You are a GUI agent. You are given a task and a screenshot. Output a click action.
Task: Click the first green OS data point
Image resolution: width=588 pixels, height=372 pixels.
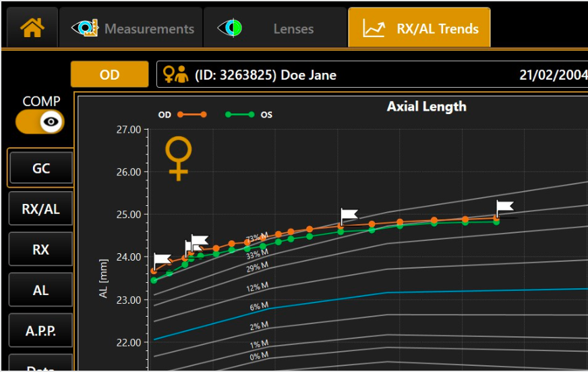point(154,280)
